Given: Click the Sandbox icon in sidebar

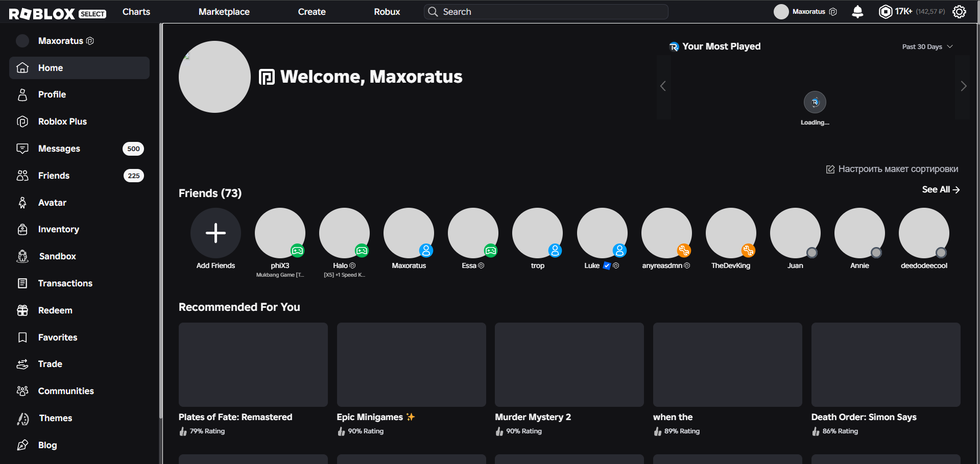Looking at the screenshot, I should click(22, 256).
